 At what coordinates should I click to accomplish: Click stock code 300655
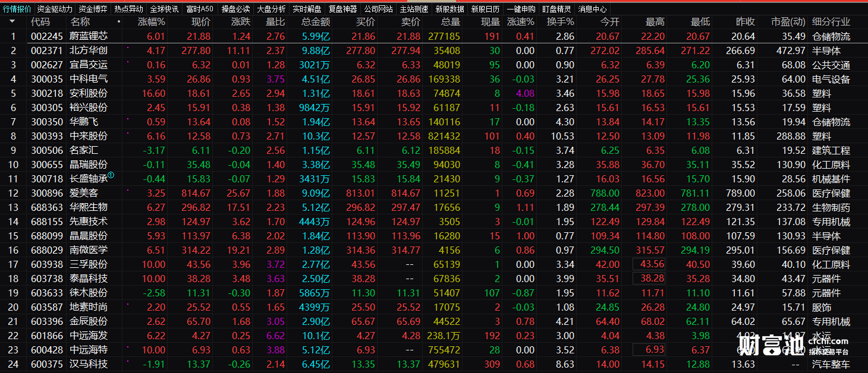tap(47, 165)
